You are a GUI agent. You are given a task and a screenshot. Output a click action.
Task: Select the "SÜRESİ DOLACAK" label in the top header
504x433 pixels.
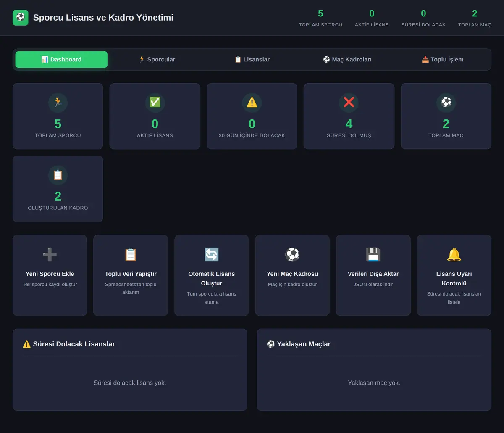click(x=423, y=25)
